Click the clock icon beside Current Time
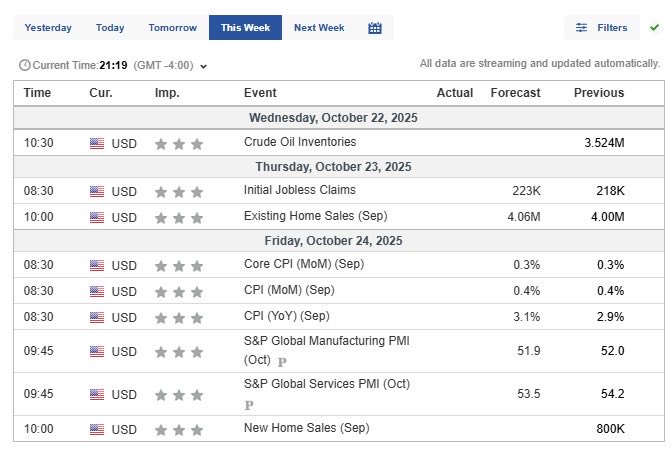The width and height of the screenshot is (671, 460). pos(24,65)
